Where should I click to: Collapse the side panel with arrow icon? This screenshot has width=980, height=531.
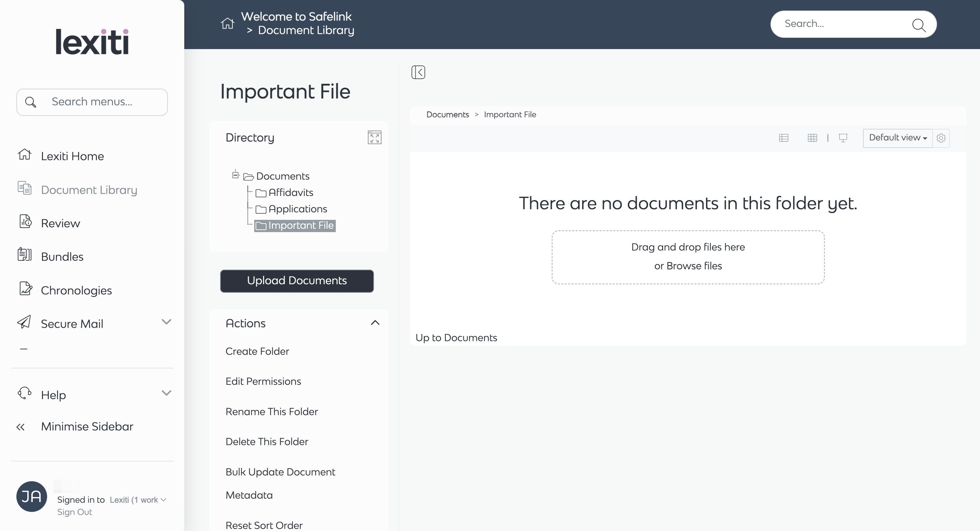(x=418, y=72)
